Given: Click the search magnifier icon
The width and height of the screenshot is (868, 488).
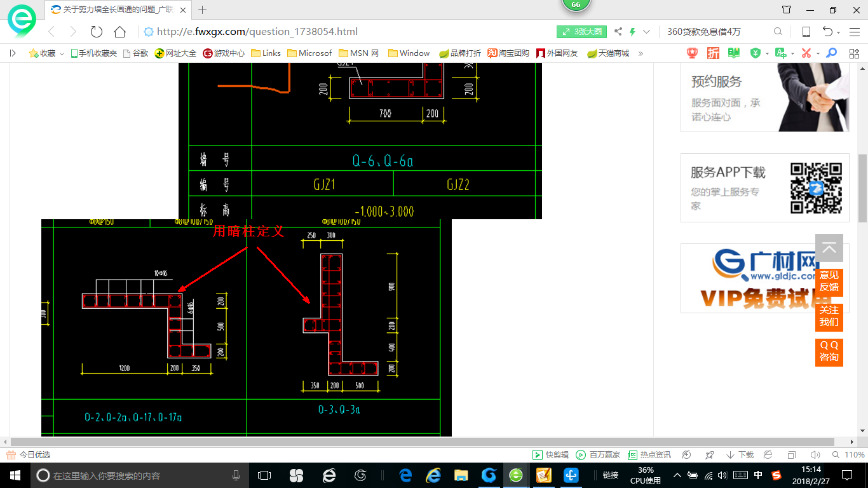Looking at the screenshot, I should 778,32.
